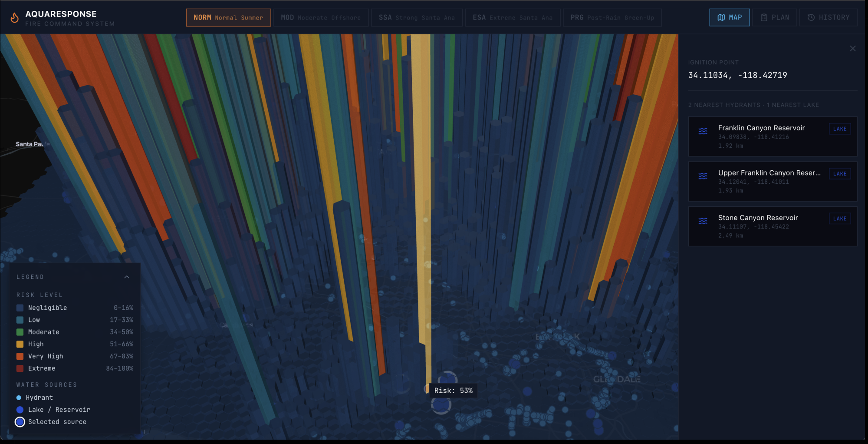Click the AQUARESPONSE title text
Viewport: 868px width, 444px height.
(61, 14)
